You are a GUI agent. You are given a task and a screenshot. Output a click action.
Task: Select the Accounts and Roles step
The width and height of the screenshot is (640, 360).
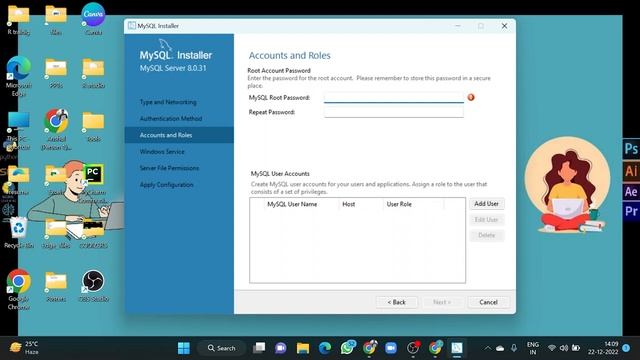tap(179, 135)
